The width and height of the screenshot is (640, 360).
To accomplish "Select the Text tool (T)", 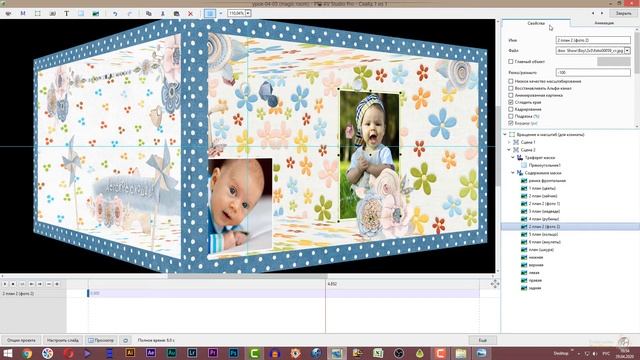I will pyautogui.click(x=67, y=13).
